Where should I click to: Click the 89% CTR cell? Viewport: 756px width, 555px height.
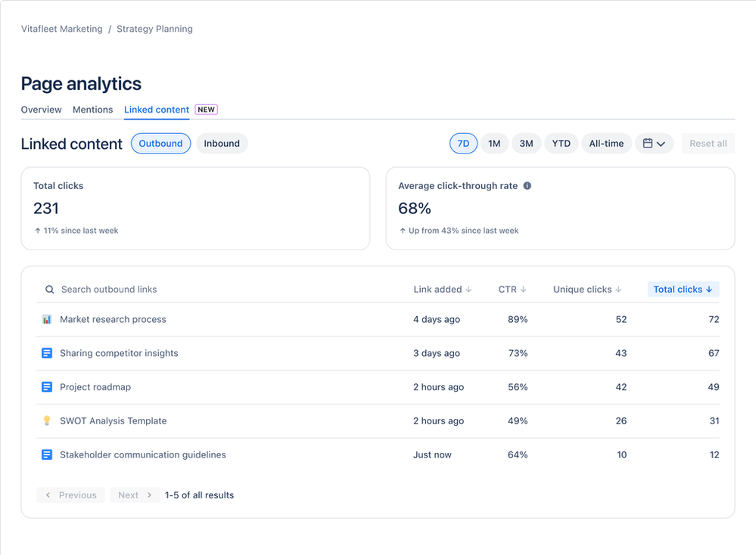click(518, 319)
